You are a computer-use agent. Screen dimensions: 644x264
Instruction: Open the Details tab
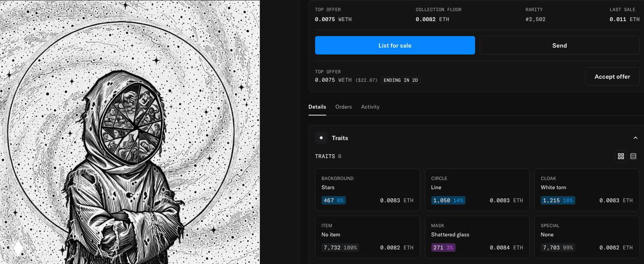click(317, 107)
